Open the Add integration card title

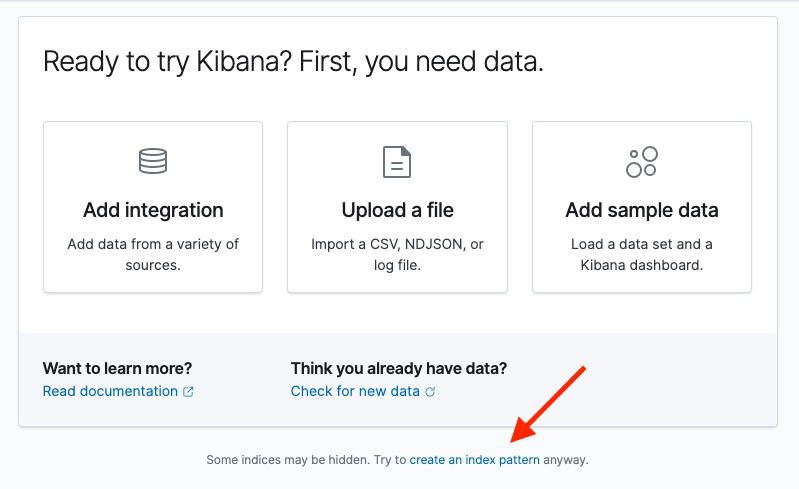click(x=153, y=210)
